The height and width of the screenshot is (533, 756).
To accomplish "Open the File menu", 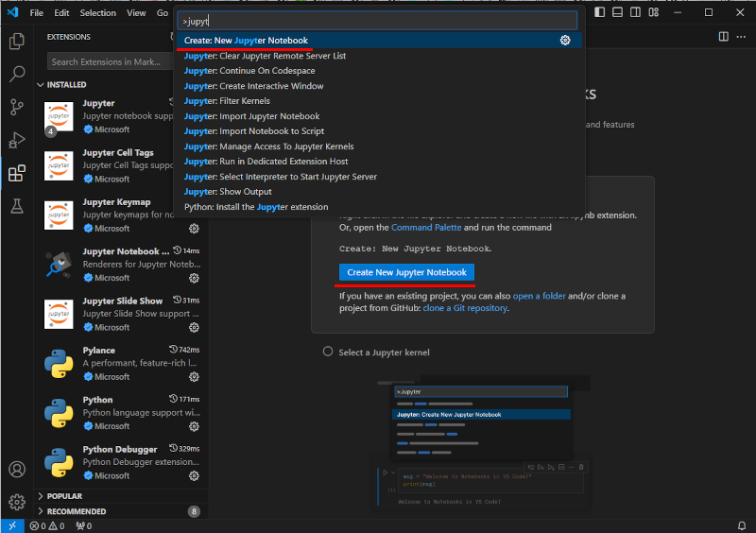I will tap(37, 13).
